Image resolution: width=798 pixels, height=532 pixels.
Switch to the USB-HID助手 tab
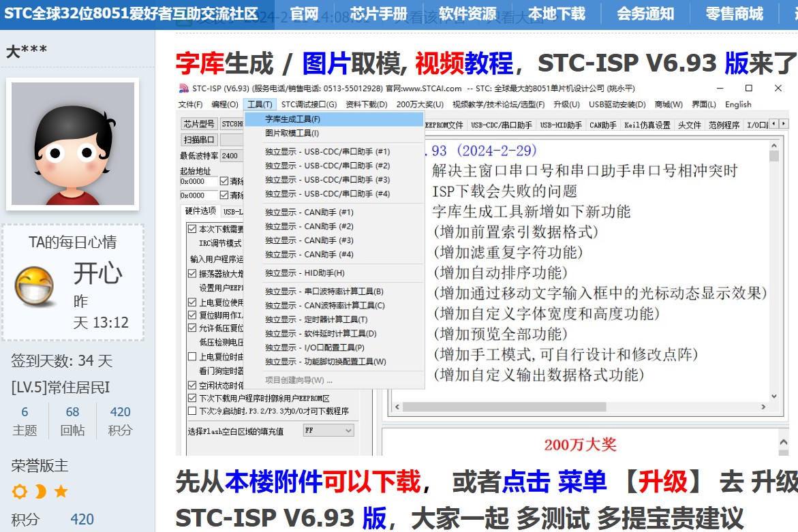coord(561,125)
